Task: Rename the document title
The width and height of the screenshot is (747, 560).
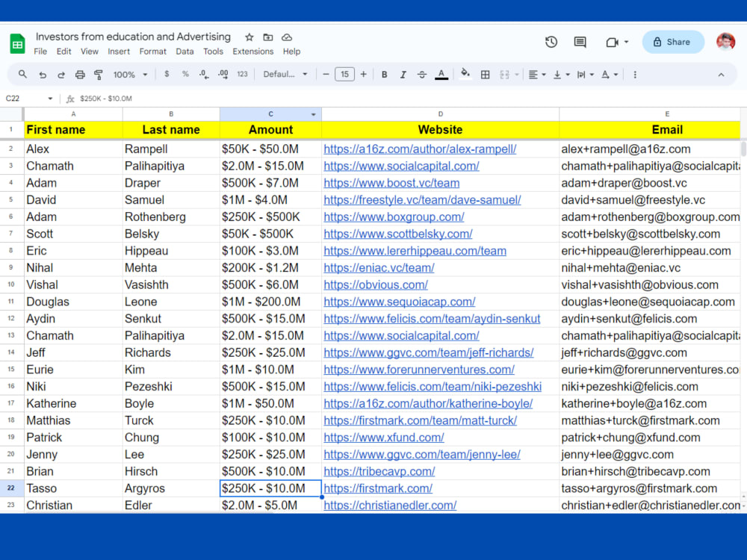Action: (x=133, y=37)
